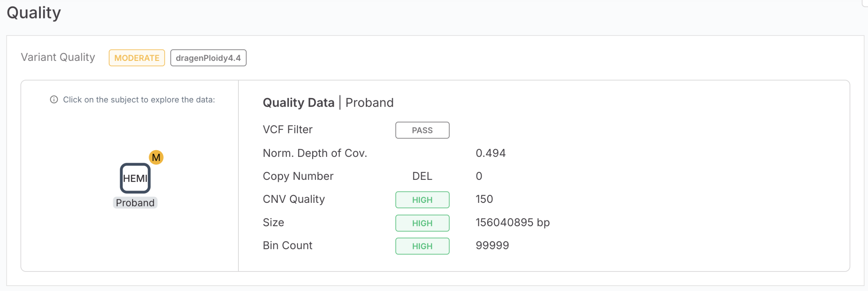
Task: Click the CNV quality score 150
Action: (484, 199)
